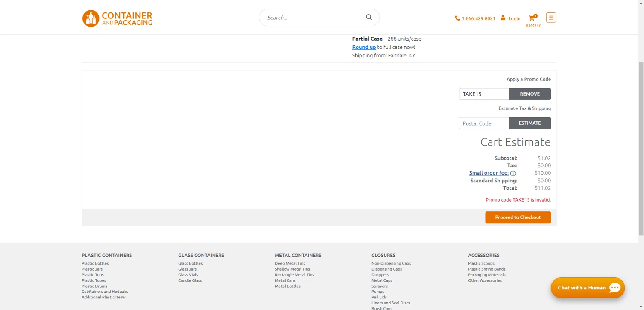Open Plastic Tubes footer link
This screenshot has width=644, height=310.
coord(94,280)
